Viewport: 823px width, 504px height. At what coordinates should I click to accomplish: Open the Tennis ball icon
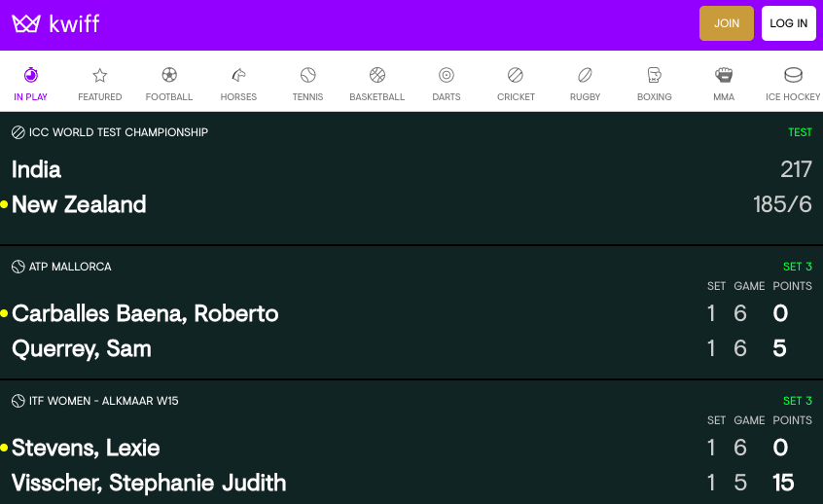point(308,75)
